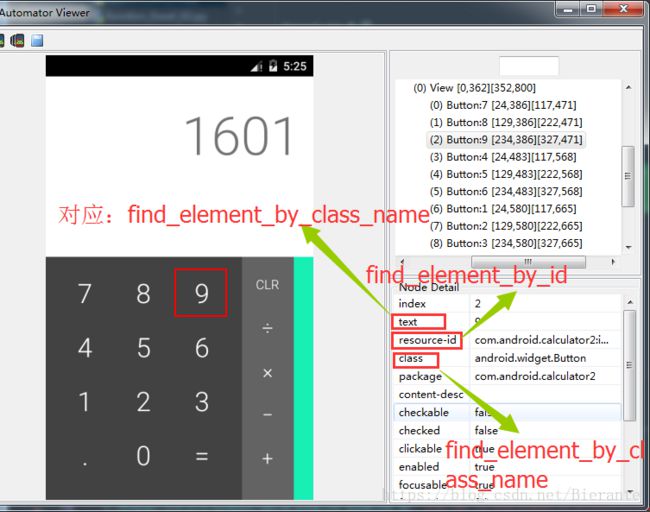
Task: Open the teal advanced panel strip on the calculator
Action: coord(303,378)
